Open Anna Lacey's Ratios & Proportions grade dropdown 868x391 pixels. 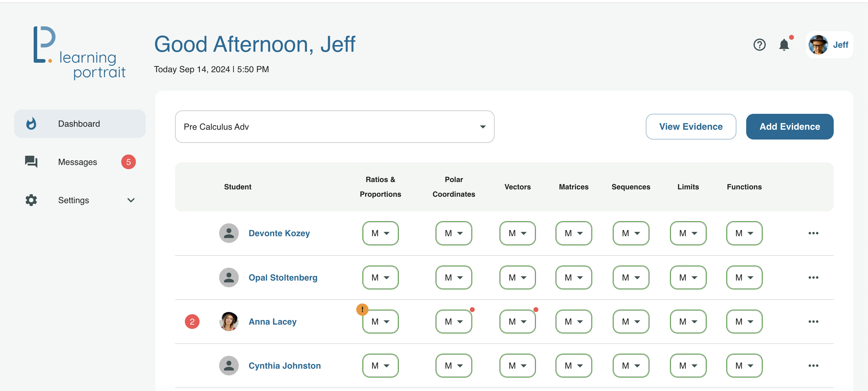[x=380, y=322]
